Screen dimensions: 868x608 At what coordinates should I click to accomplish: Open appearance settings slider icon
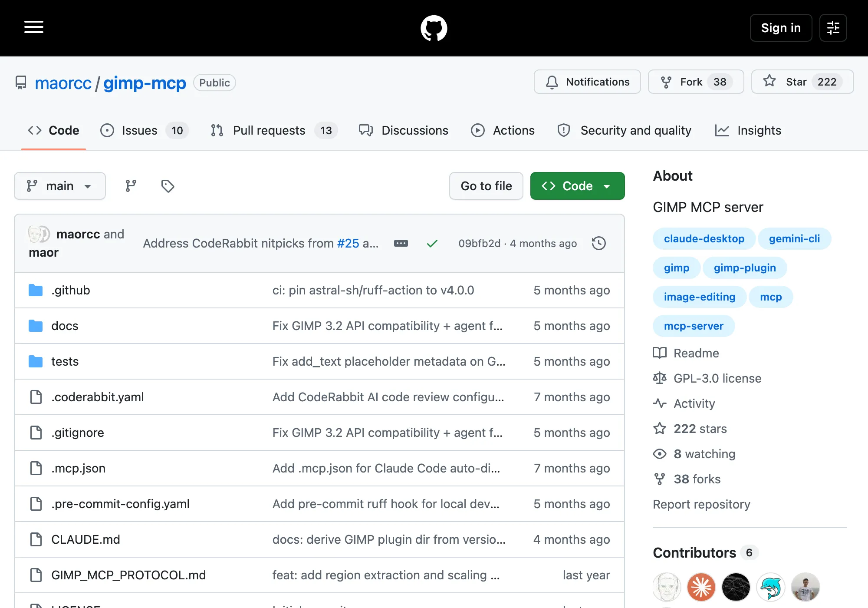833,28
